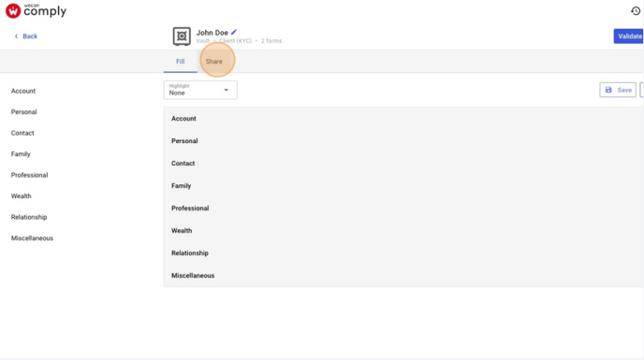
Task: Expand the Miscellaneous section in form panel
Action: tap(403, 276)
